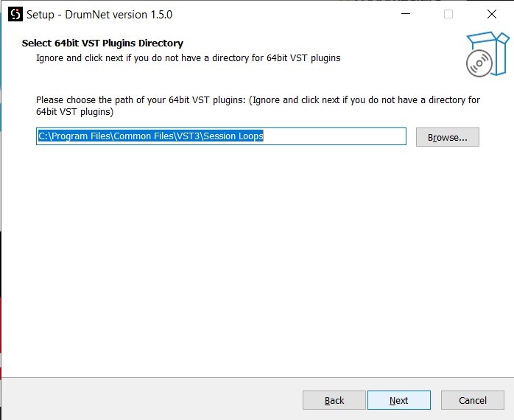Click the VST plugins path input field
514x420 pixels.
click(x=221, y=136)
